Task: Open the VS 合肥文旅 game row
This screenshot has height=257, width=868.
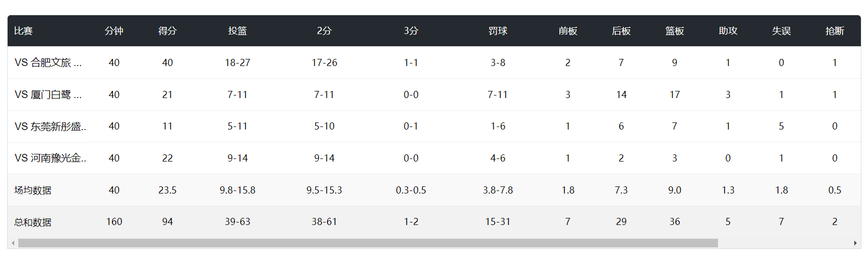Action: 48,62
